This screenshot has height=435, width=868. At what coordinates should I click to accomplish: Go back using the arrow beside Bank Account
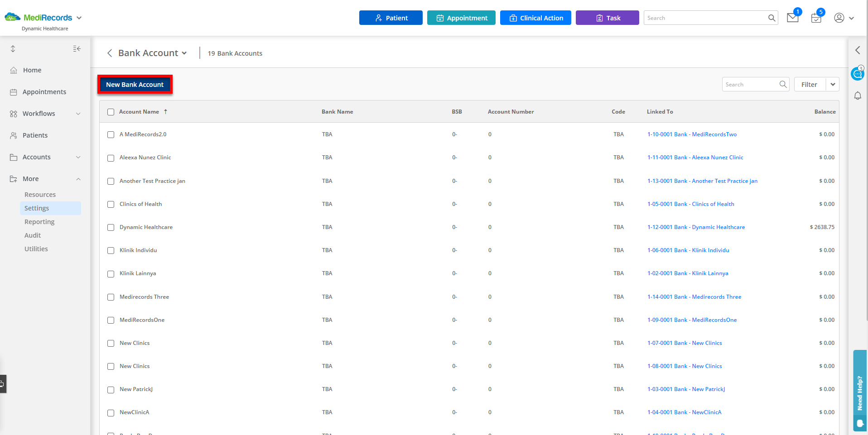coord(110,53)
